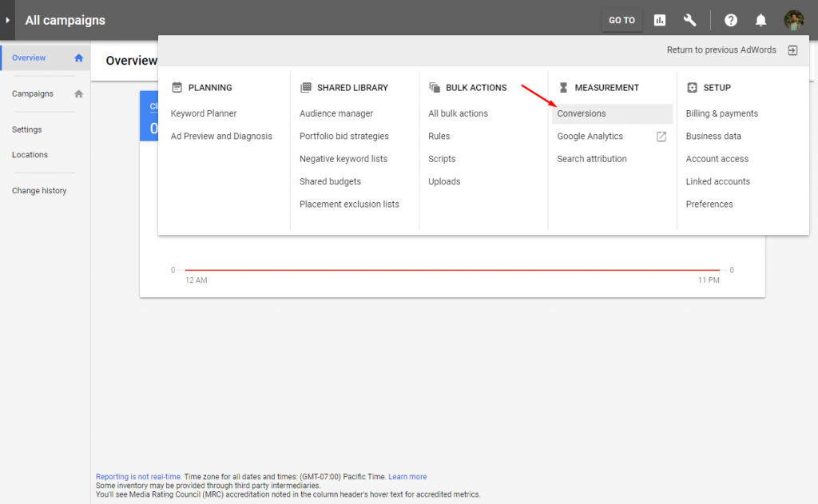Click the Shared Library book icon
Image resolution: width=818 pixels, height=504 pixels.
point(307,87)
